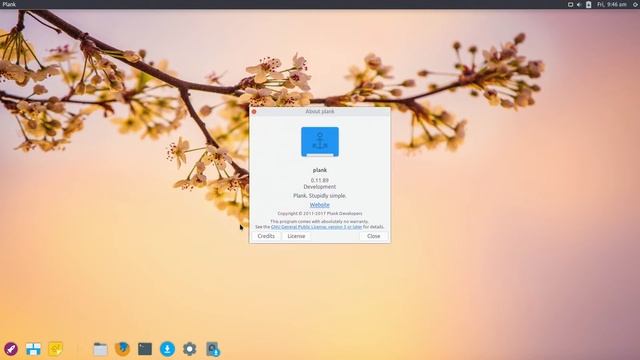Open the yellow sticky notes app in the dock
640x360 pixels.
click(56, 349)
